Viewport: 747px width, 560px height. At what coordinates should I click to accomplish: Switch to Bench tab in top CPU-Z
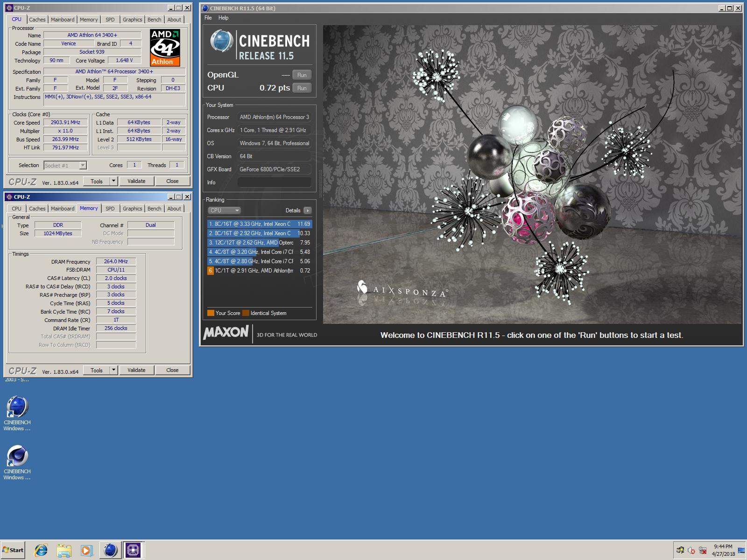pyautogui.click(x=155, y=20)
